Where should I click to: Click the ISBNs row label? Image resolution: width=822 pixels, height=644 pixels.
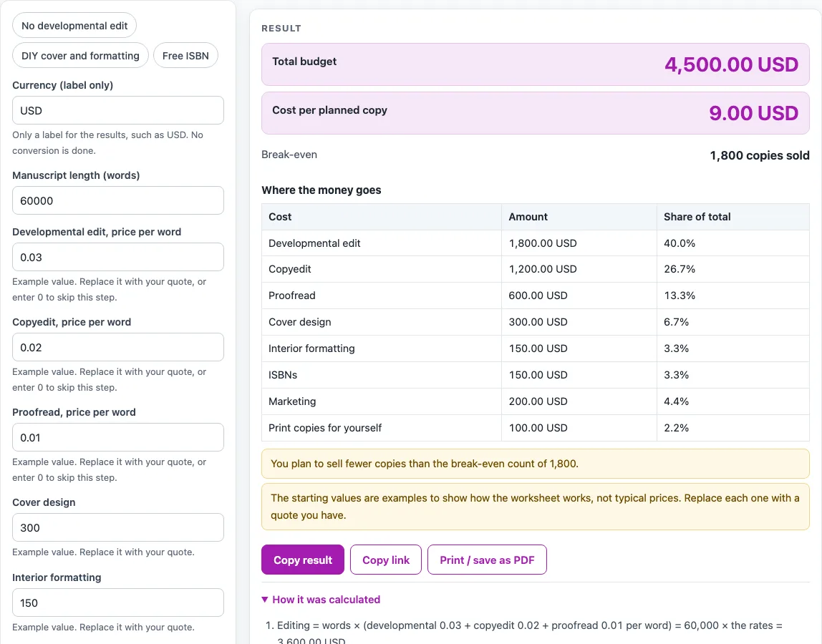pyautogui.click(x=283, y=375)
